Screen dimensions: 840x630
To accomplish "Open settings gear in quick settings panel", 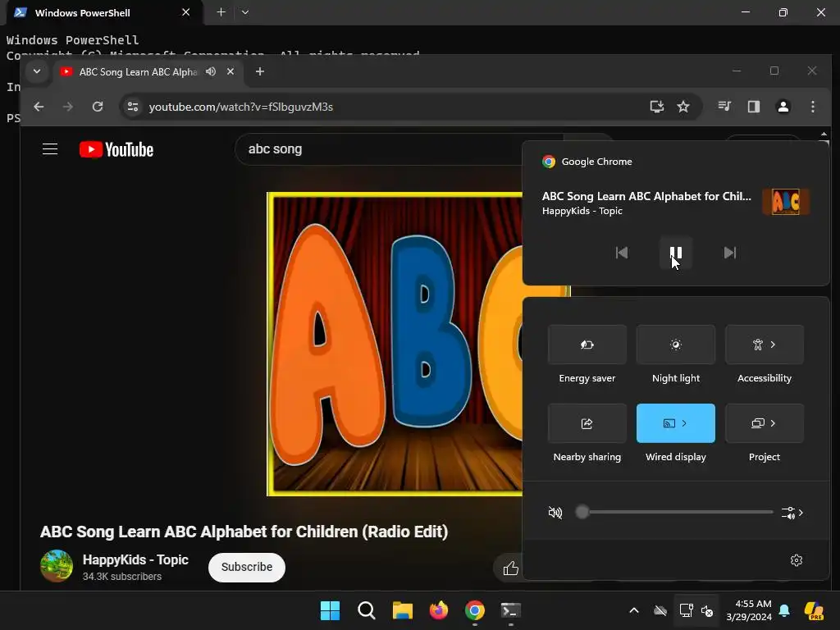I will [796, 560].
